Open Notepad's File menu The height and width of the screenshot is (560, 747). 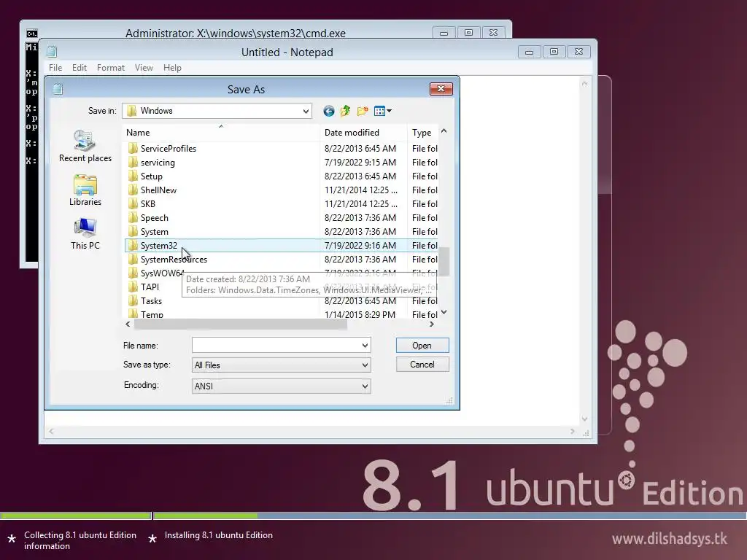(55, 68)
